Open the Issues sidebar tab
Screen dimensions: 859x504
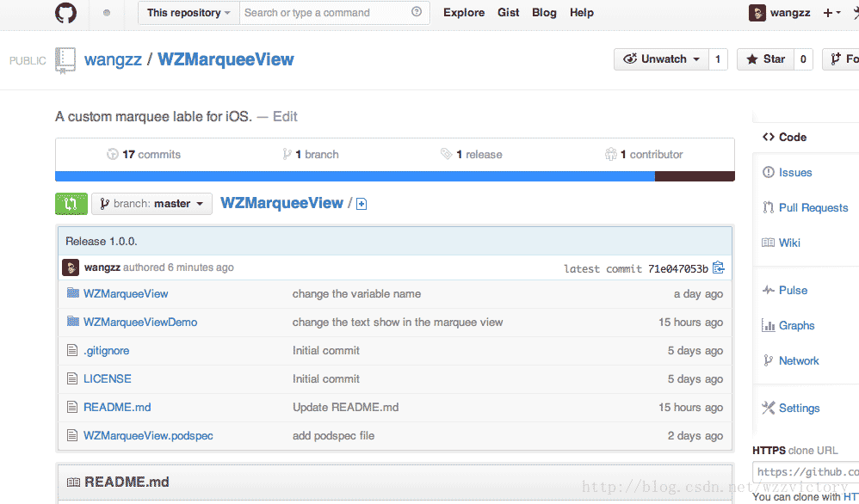tap(788, 172)
